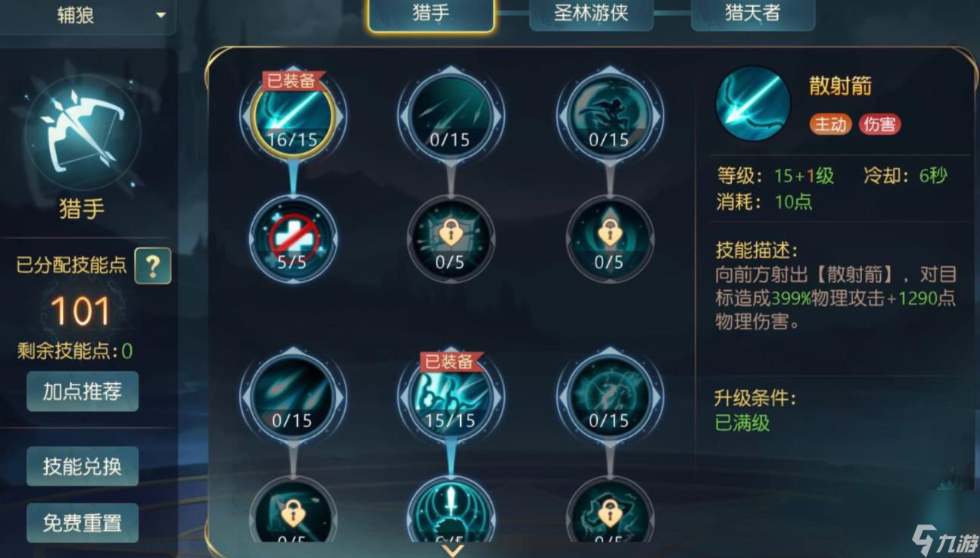Click the locked passive under the leaping figure skill
The height and width of the screenshot is (558, 980).
(x=609, y=239)
